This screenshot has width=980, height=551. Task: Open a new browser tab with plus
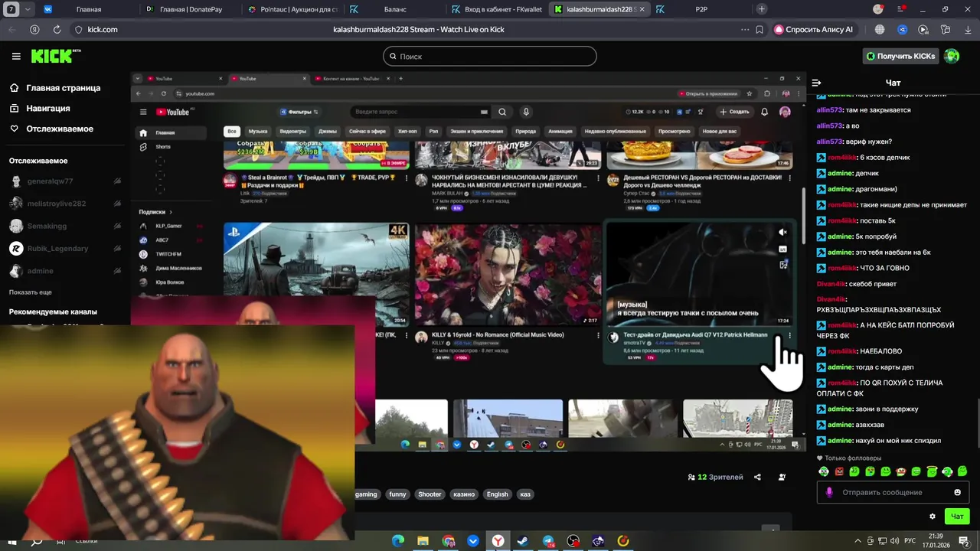(761, 9)
